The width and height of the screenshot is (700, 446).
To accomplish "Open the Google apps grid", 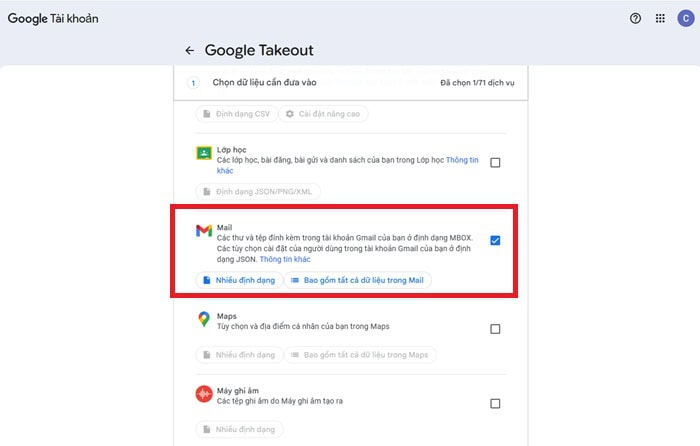I will 660,18.
